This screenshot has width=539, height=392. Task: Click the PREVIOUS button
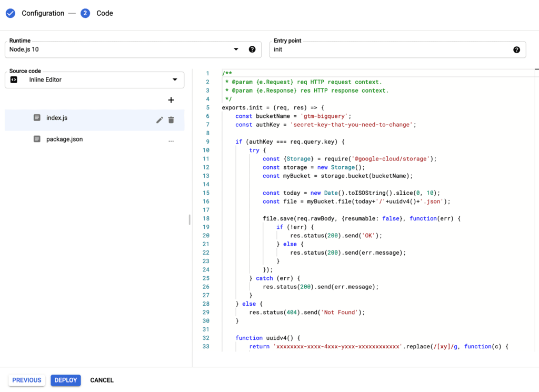coord(27,380)
